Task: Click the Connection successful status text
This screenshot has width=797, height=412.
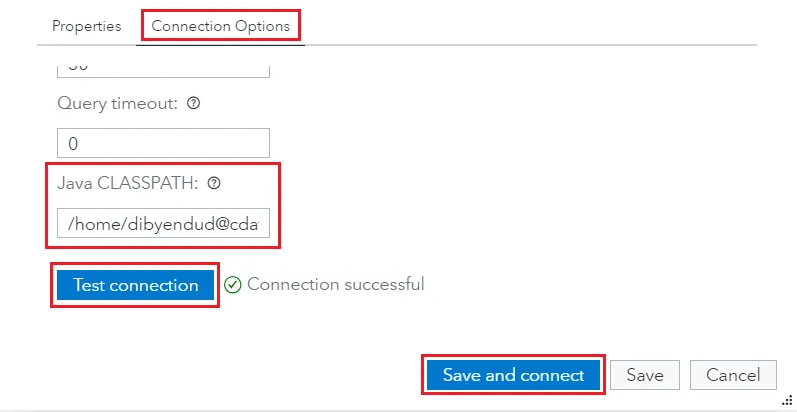Action: 335,284
